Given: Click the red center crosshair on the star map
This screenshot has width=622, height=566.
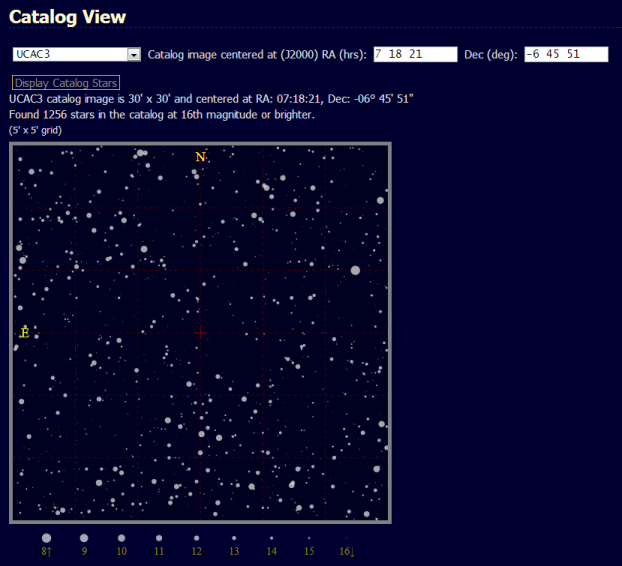Looking at the screenshot, I should (200, 333).
